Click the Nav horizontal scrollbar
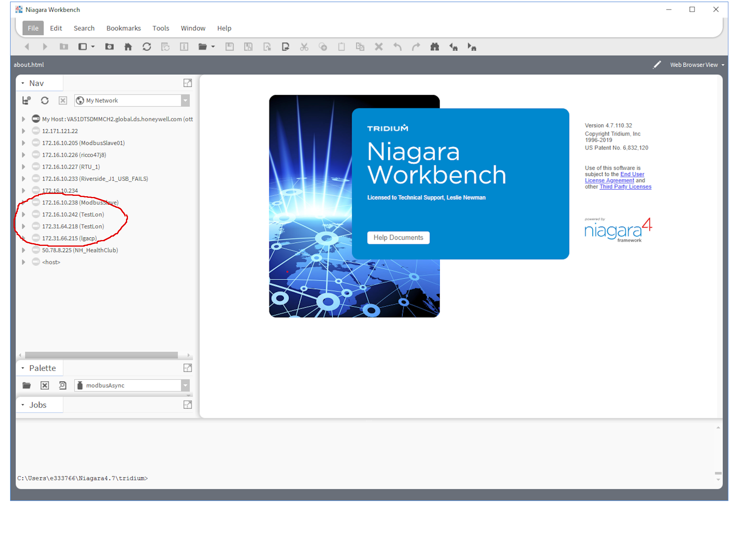Viewport: 756px width, 553px height. click(x=101, y=355)
